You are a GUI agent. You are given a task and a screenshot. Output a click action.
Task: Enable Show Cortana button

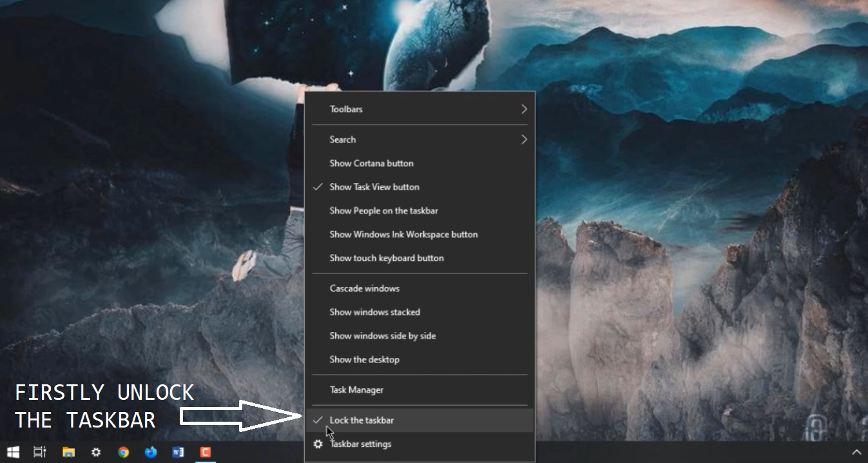tap(420, 163)
